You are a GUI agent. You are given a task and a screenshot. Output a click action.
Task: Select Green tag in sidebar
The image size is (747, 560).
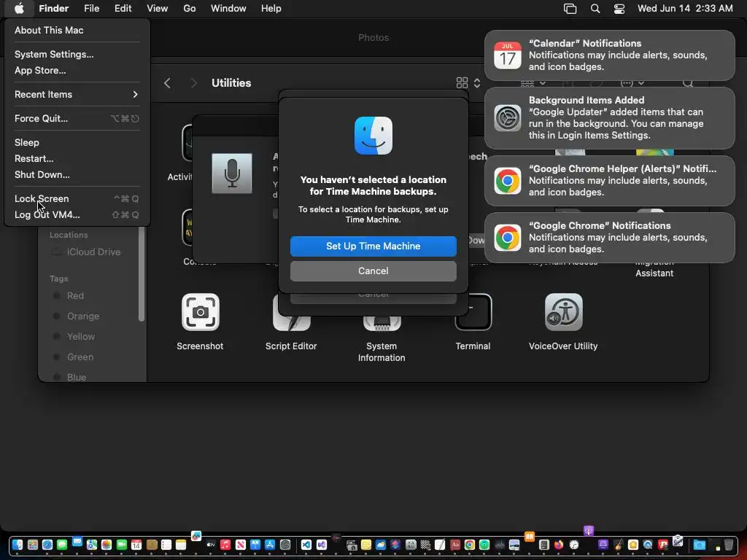tap(80, 357)
